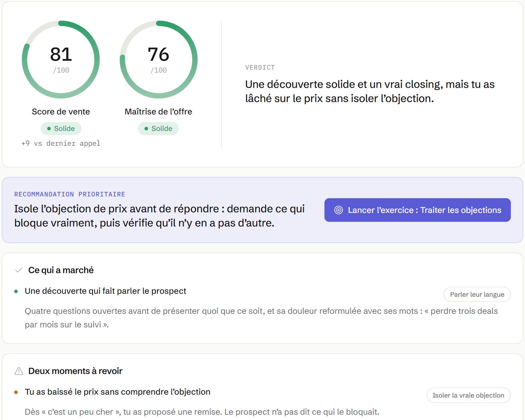Click the heading Deux moments à revoir
The width and height of the screenshot is (525, 420).
click(x=75, y=371)
